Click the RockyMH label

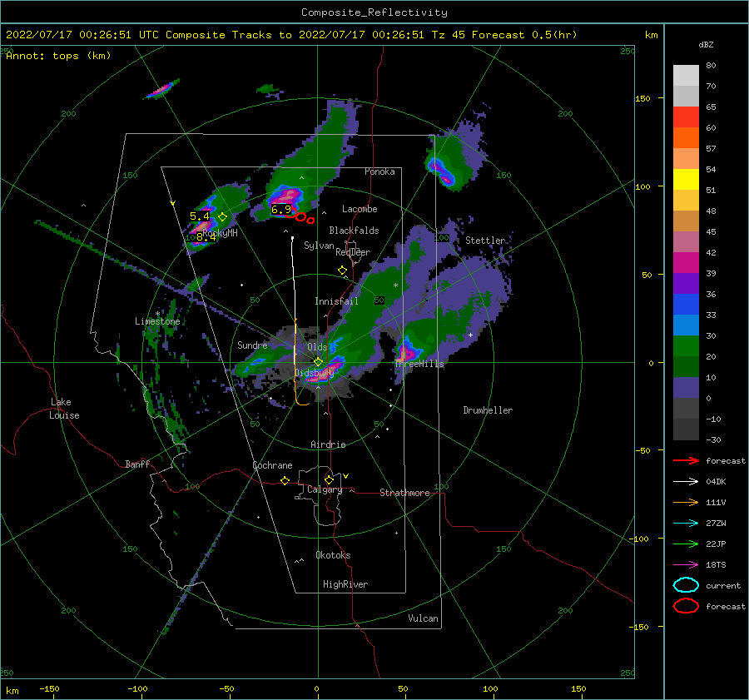tap(220, 233)
